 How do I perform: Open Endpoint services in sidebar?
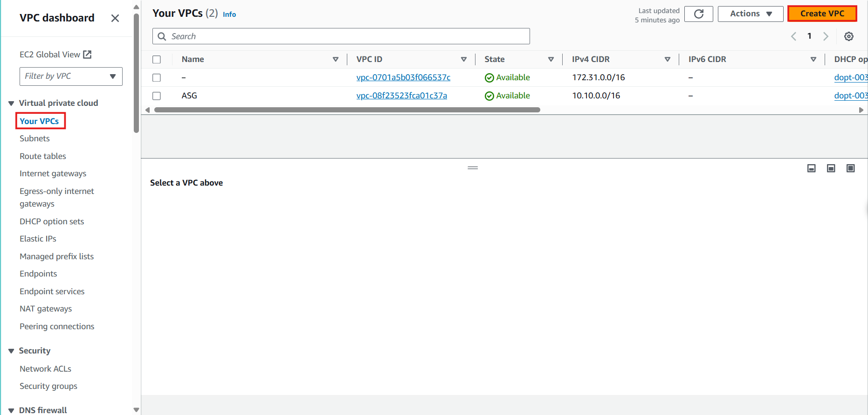(x=52, y=291)
